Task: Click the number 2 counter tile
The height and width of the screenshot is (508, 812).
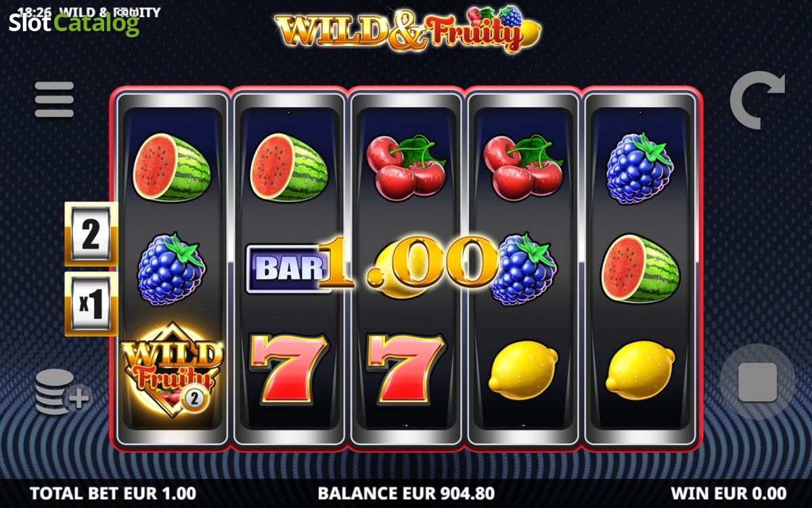Action: point(91,234)
